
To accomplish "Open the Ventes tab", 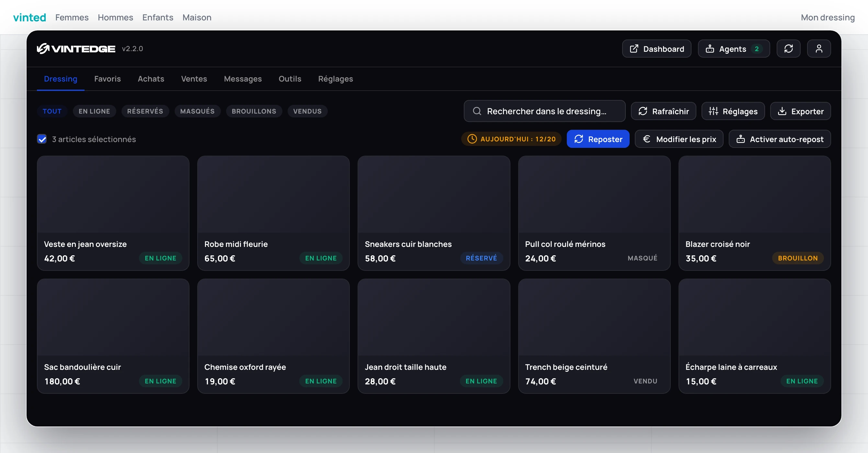I will [x=194, y=79].
